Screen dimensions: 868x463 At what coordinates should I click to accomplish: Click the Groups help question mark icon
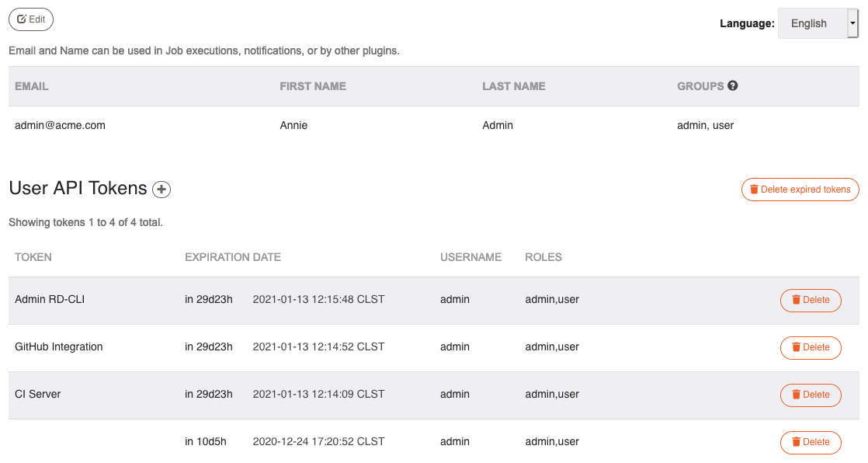732,86
